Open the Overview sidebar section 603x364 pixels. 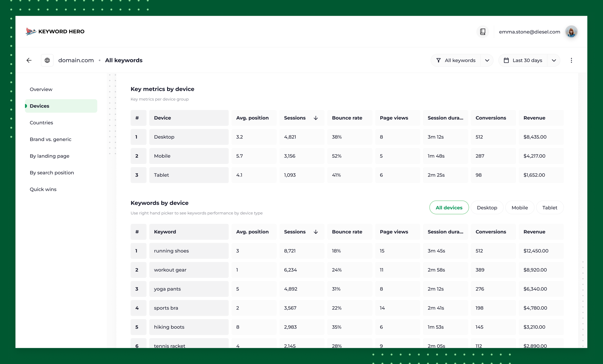61,89
